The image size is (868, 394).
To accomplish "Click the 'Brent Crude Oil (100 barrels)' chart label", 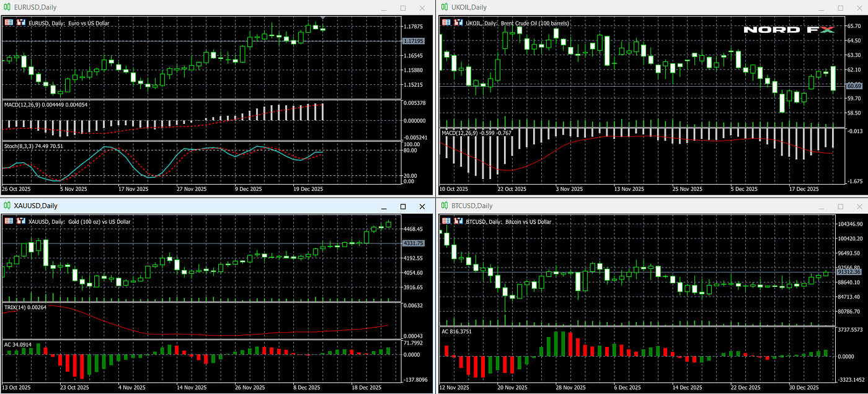I will click(x=534, y=23).
